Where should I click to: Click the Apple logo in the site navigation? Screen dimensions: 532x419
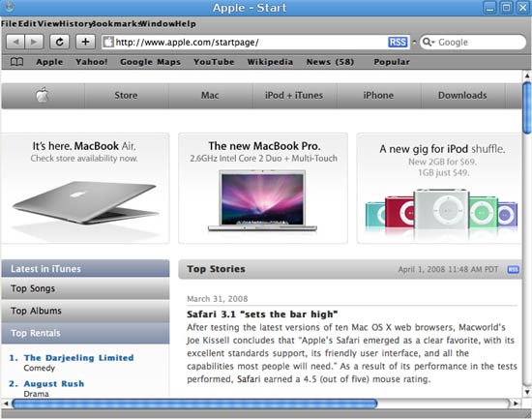point(43,96)
